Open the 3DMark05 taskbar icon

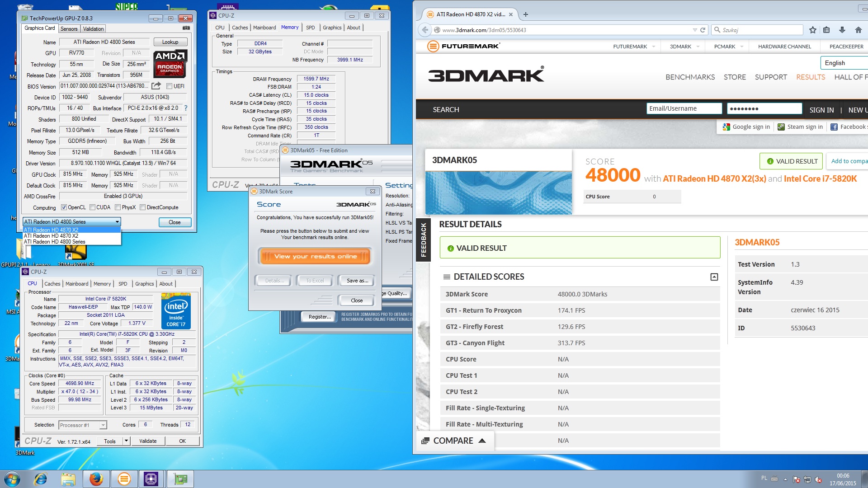click(124, 479)
